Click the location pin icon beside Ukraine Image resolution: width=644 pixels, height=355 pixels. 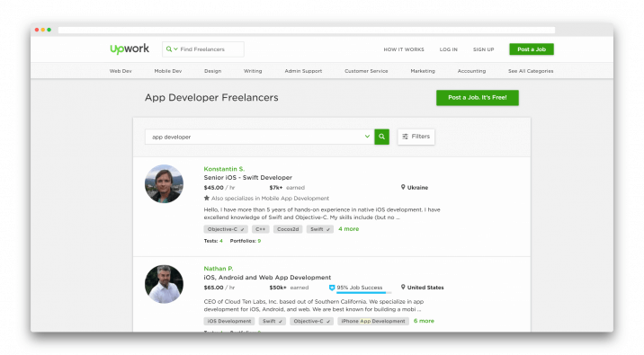coord(403,187)
